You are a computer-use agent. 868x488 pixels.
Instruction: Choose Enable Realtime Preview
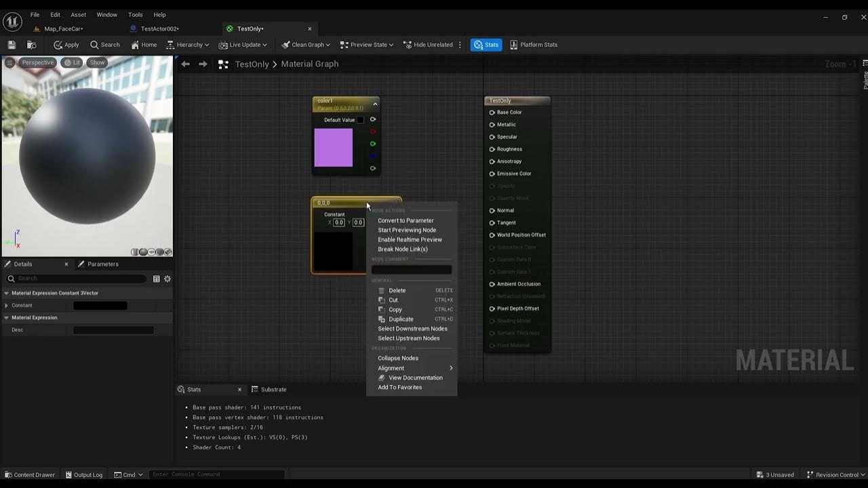(410, 239)
